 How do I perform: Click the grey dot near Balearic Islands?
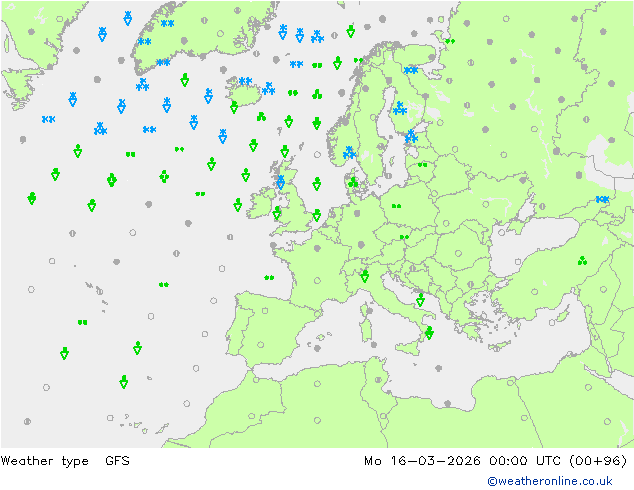pyautogui.click(x=317, y=348)
